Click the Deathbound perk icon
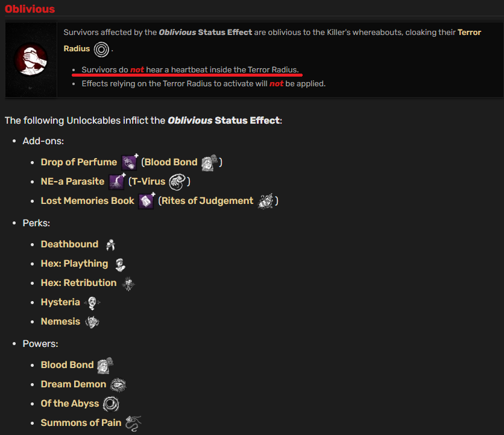Viewport: 504px width, 435px height. tap(110, 244)
